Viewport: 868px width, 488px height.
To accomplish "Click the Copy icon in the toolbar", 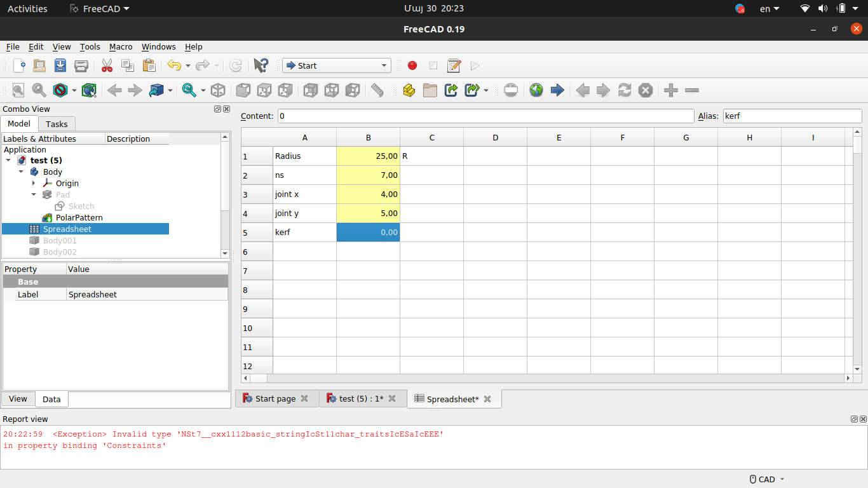I will [x=128, y=65].
